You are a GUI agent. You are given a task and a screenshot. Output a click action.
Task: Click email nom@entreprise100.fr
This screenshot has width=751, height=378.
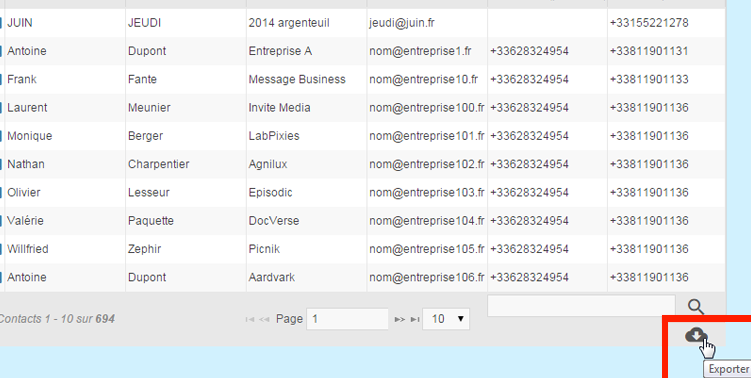[x=427, y=107]
